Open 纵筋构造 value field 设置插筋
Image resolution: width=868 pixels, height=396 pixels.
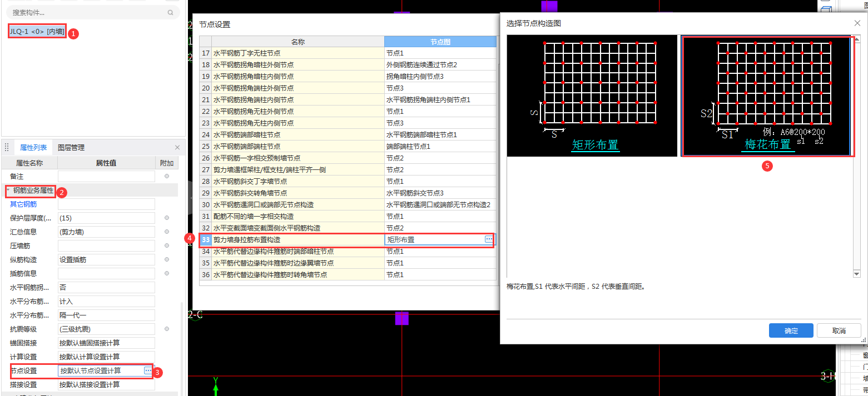106,259
